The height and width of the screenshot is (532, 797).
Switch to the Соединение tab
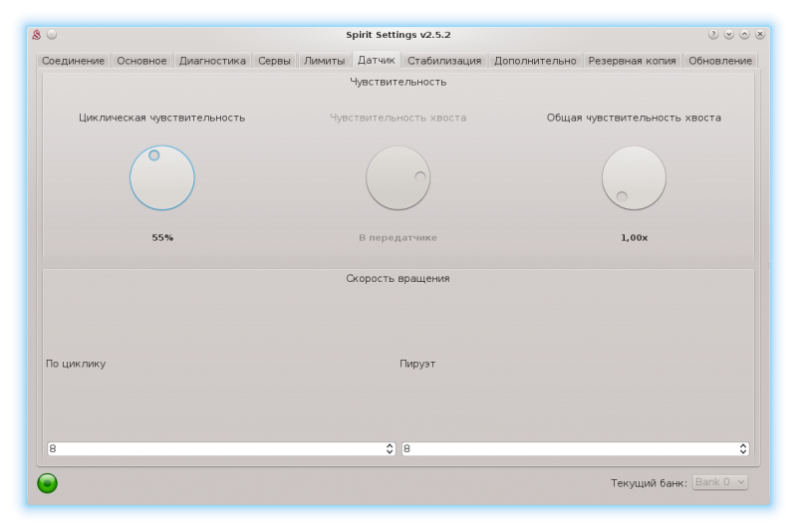[74, 61]
